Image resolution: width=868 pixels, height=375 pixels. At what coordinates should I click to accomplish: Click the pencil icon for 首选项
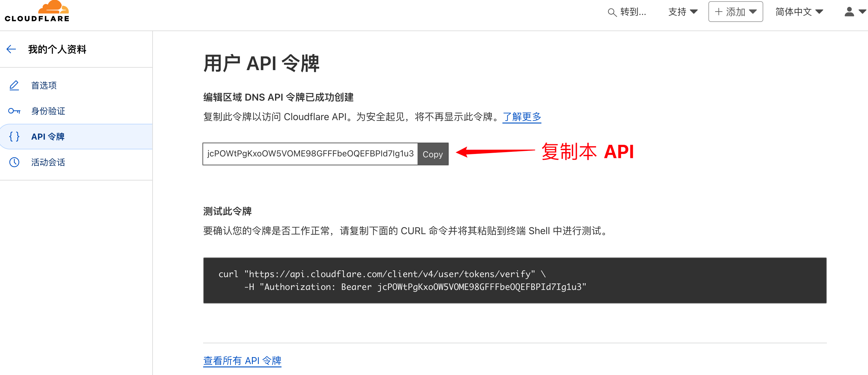(x=14, y=85)
